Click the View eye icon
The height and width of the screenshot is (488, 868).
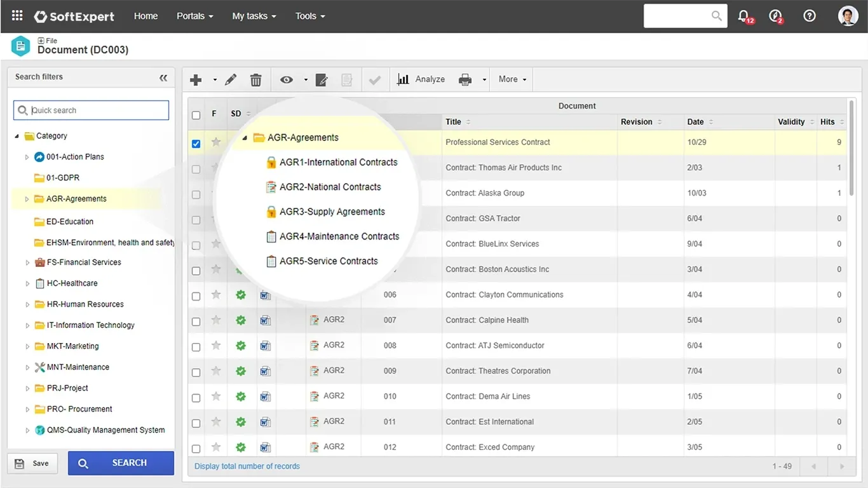point(287,79)
